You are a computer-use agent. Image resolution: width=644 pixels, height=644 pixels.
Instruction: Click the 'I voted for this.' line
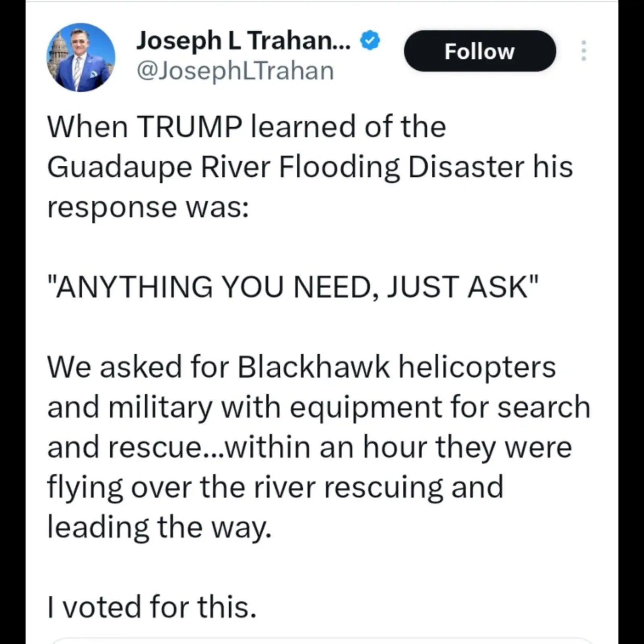152,607
